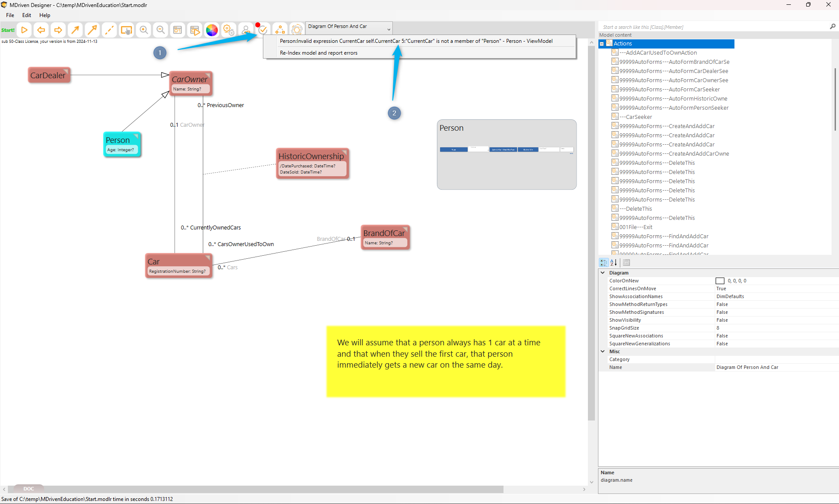The height and width of the screenshot is (504, 839).
Task: Click the navigate forward arrow icon
Action: 58,30
